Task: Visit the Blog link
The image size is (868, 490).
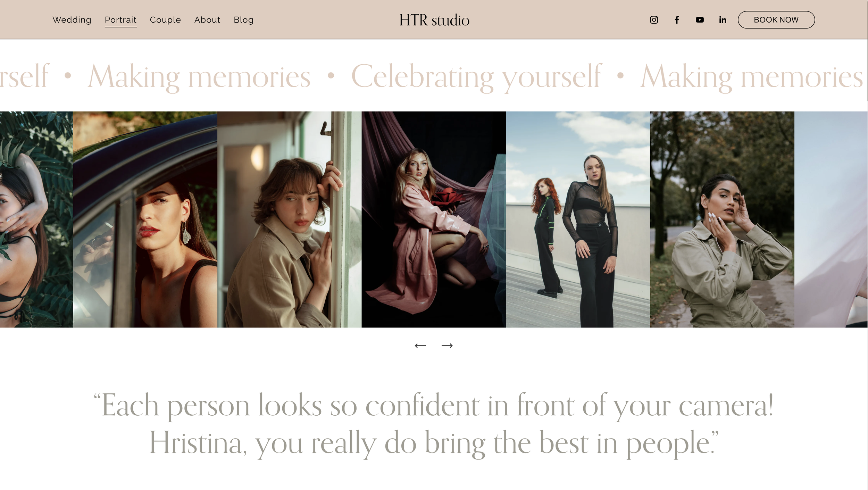Action: tap(243, 20)
